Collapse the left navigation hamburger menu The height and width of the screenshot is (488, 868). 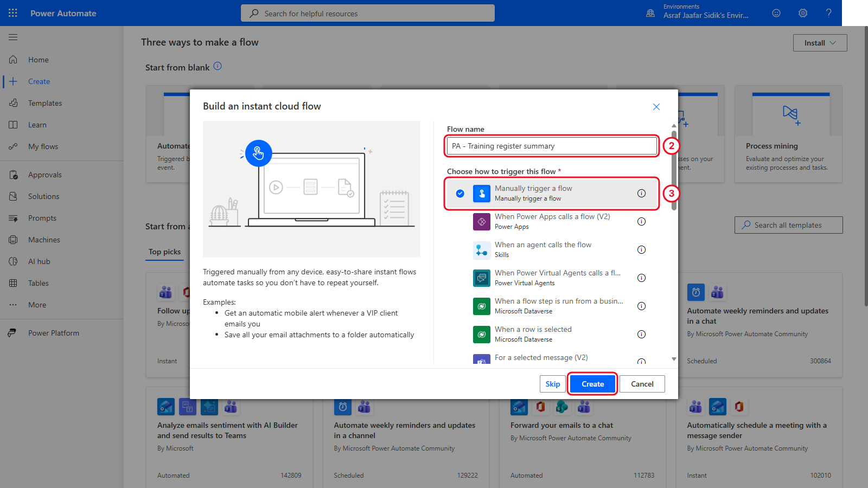[x=13, y=37]
